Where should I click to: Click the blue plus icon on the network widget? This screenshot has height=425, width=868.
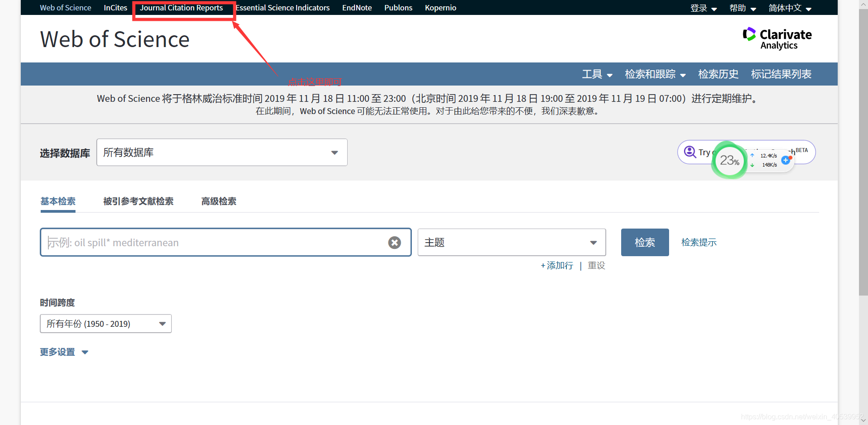point(786,160)
